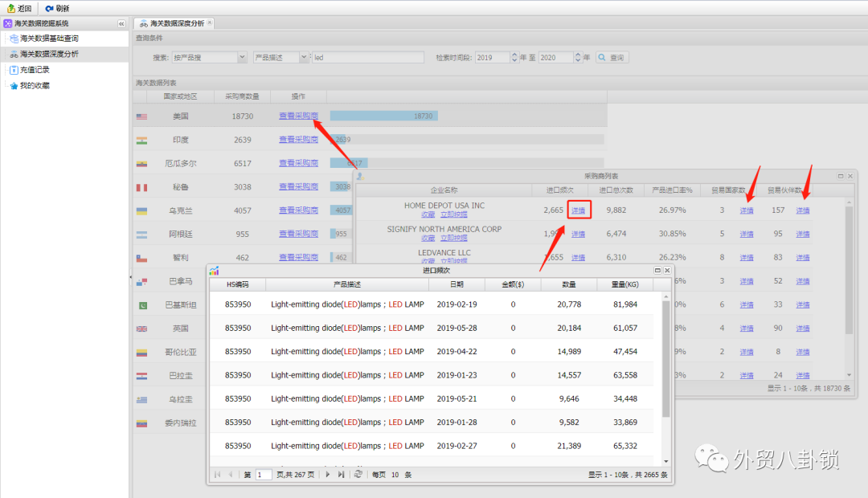Click the United States flag icon beside 美国

tap(141, 116)
